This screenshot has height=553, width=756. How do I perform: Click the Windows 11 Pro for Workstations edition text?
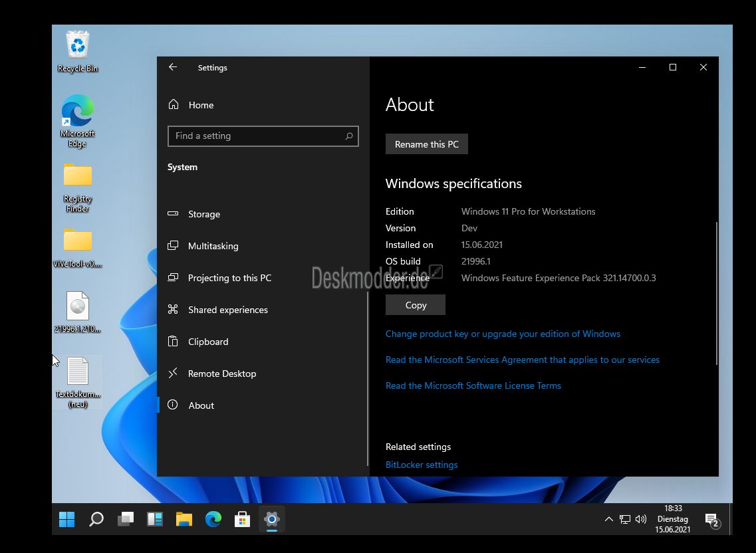[529, 211]
